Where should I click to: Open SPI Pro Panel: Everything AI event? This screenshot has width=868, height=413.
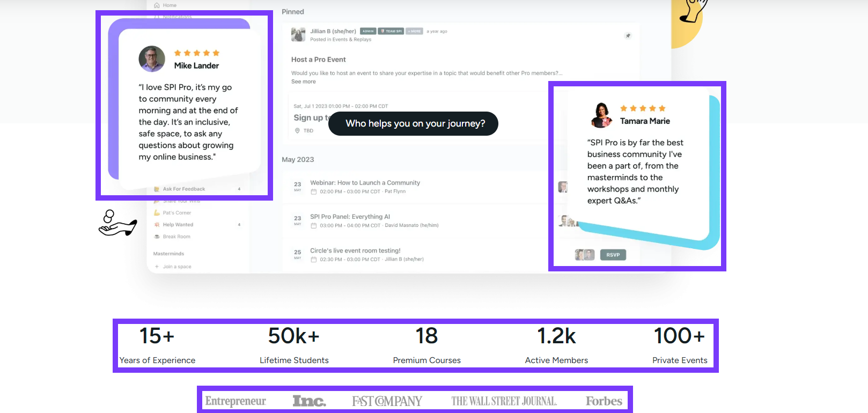pyautogui.click(x=350, y=217)
